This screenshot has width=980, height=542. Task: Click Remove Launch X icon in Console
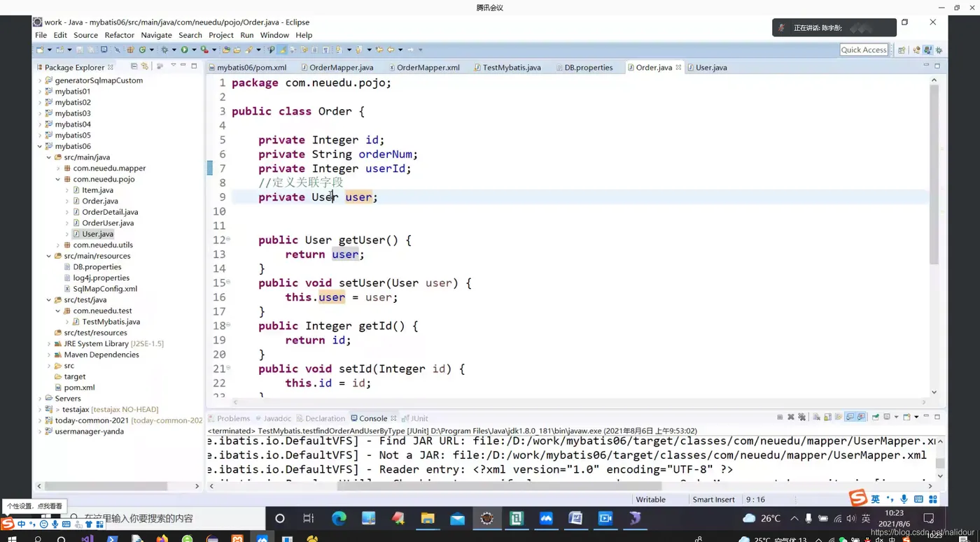pyautogui.click(x=790, y=417)
